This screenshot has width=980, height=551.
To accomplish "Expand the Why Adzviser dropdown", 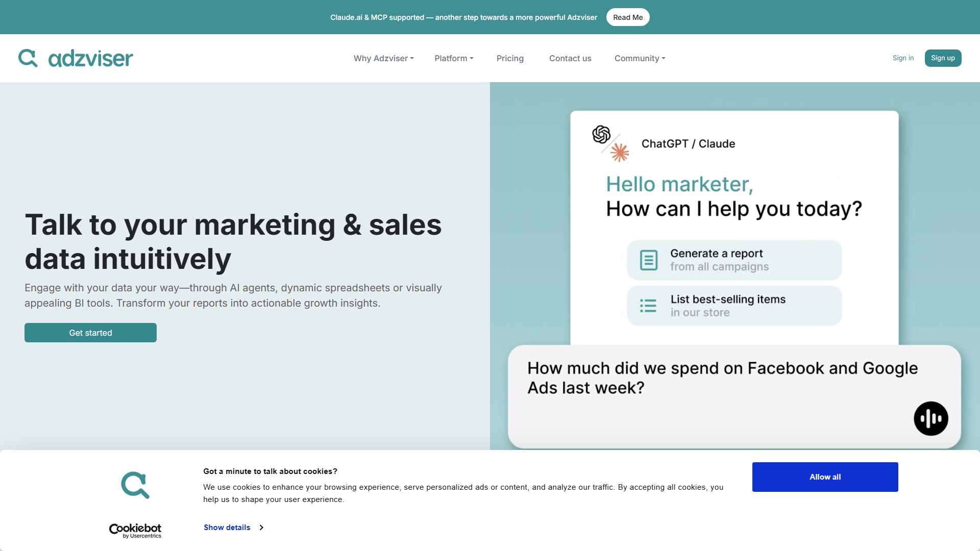I will tap(383, 58).
